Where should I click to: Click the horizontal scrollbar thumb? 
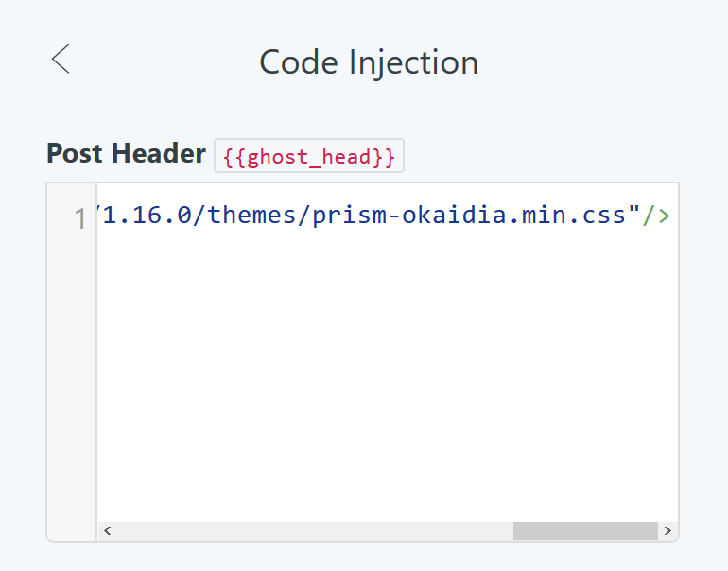584,531
